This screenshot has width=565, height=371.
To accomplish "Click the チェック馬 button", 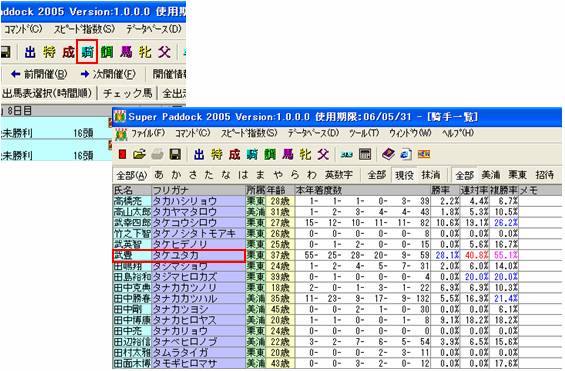I will [128, 94].
